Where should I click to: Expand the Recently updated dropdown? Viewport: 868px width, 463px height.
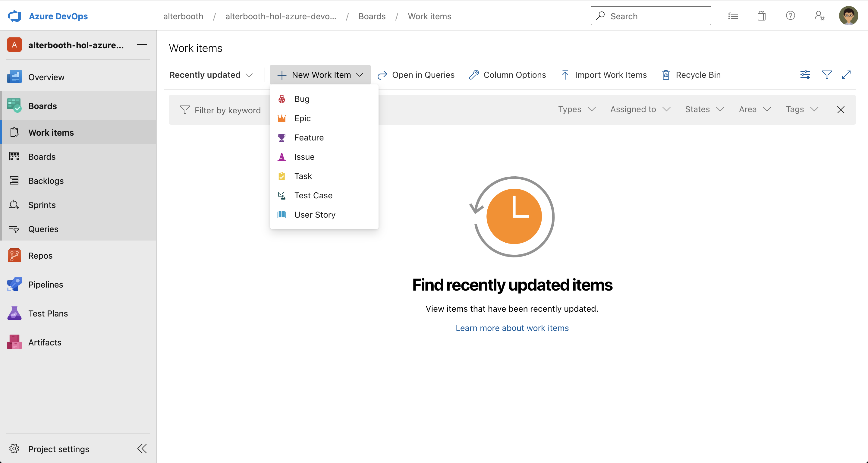(211, 75)
